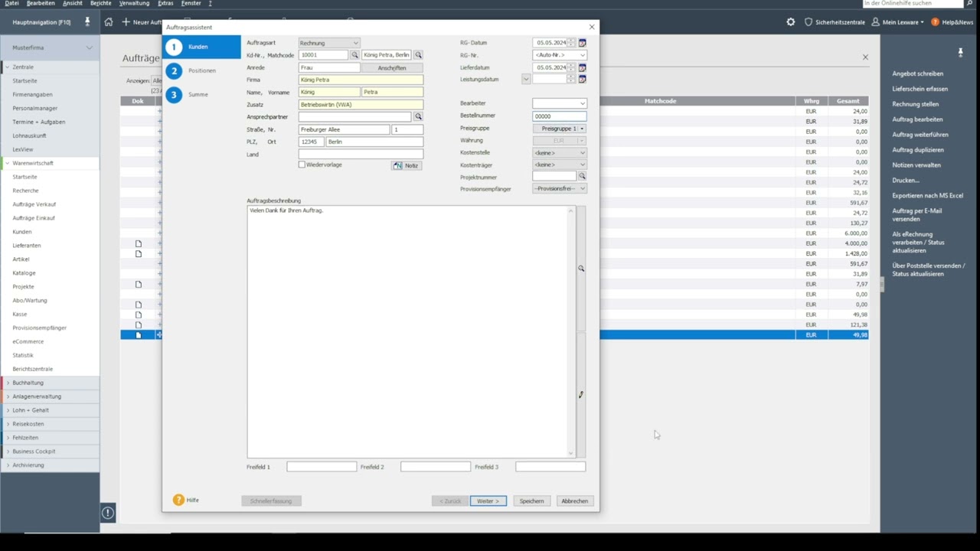Click the Auftrag duplizieren link
Image resolution: width=980 pixels, height=551 pixels.
(918, 150)
